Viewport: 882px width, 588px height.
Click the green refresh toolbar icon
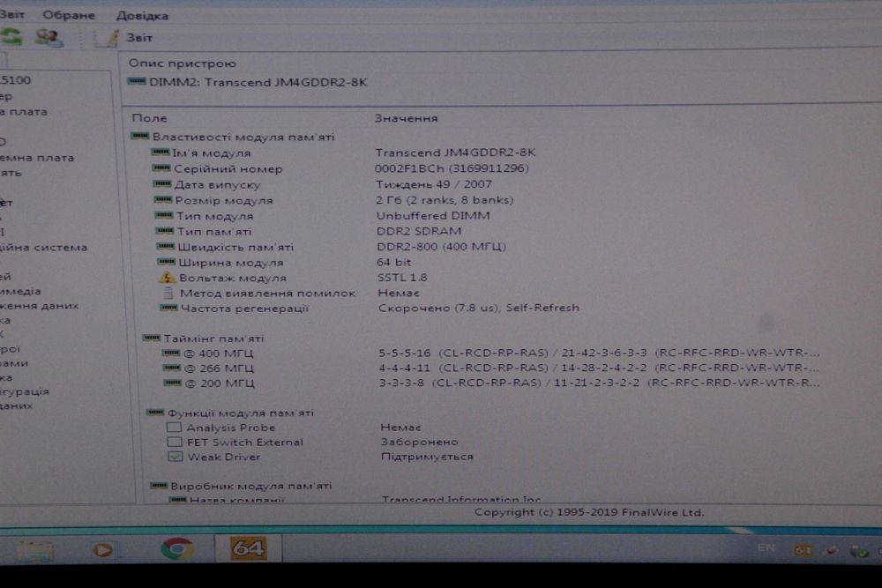click(11, 38)
